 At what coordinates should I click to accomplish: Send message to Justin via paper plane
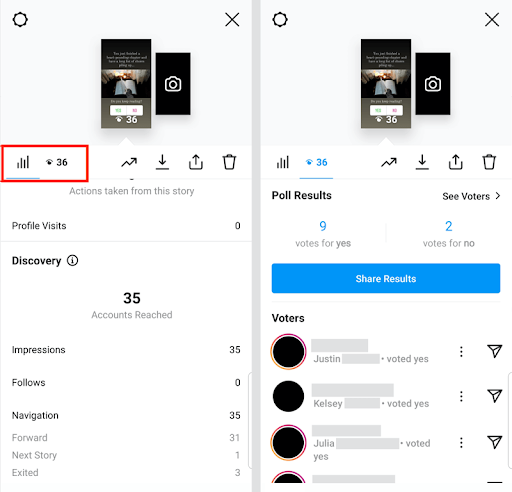click(494, 351)
